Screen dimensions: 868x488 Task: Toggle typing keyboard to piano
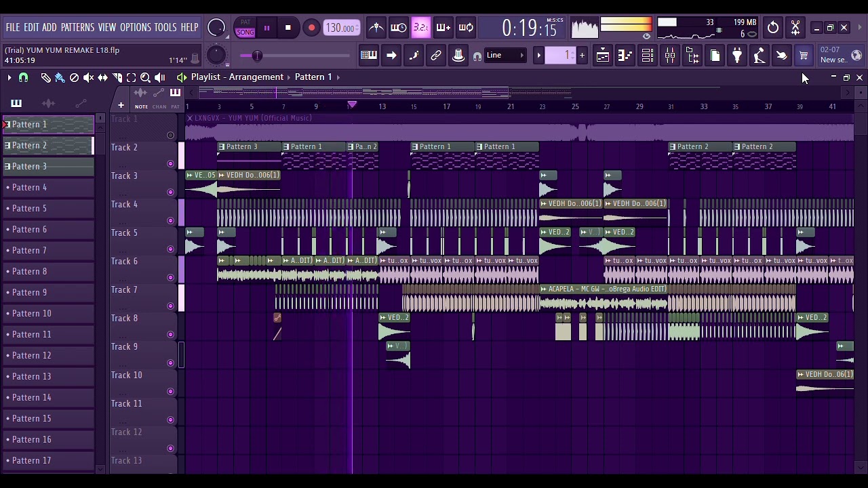coord(369,56)
